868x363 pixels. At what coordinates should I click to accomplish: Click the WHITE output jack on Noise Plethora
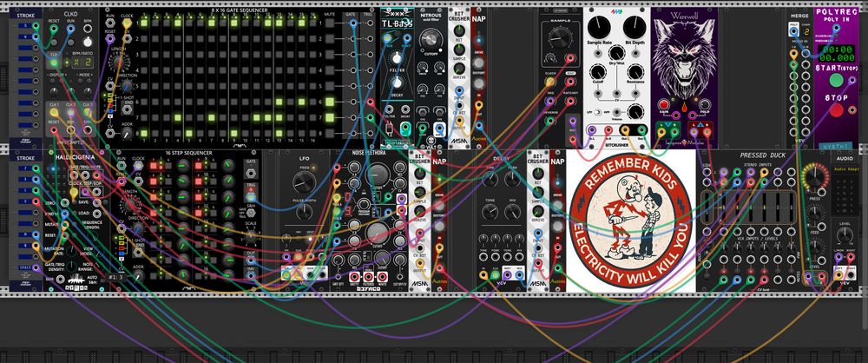(382, 276)
